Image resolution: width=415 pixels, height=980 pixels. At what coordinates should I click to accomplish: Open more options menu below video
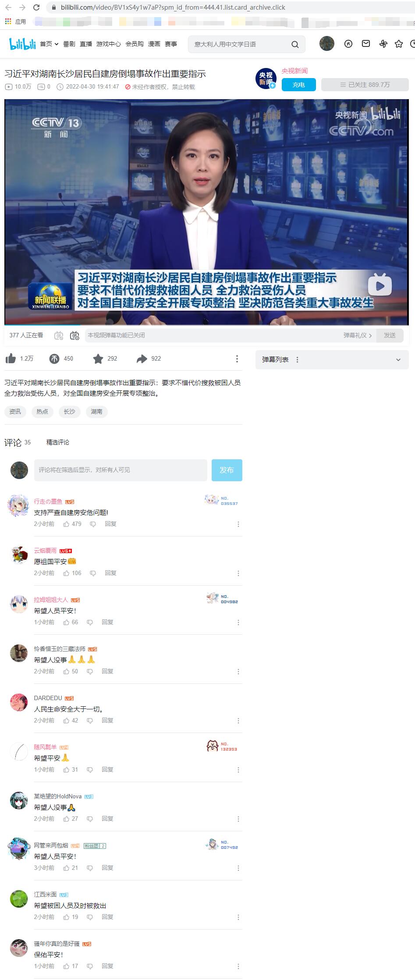[237, 359]
